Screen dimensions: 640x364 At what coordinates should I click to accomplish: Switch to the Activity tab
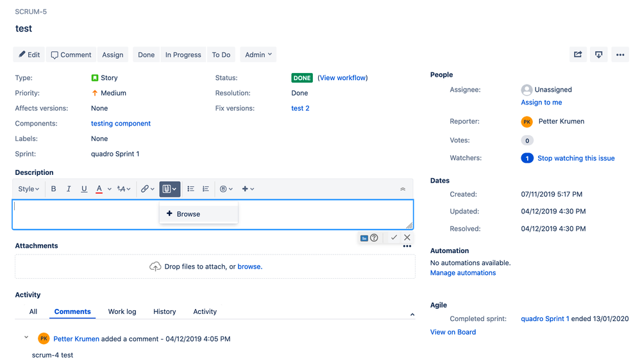tap(205, 311)
